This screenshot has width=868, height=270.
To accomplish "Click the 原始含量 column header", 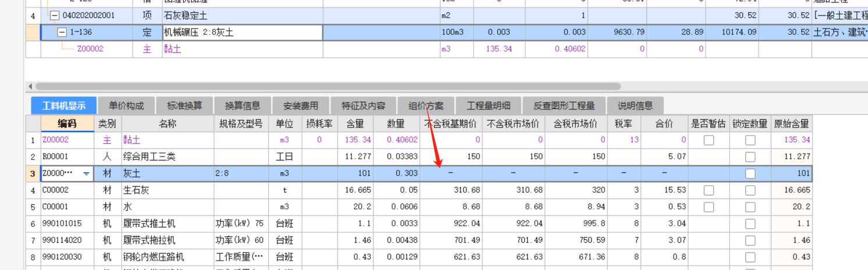I will coord(791,123).
